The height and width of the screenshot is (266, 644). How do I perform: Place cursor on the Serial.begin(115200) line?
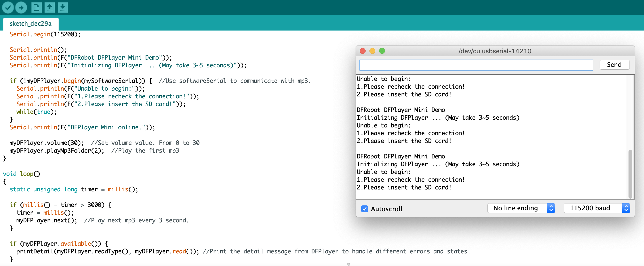coord(45,34)
